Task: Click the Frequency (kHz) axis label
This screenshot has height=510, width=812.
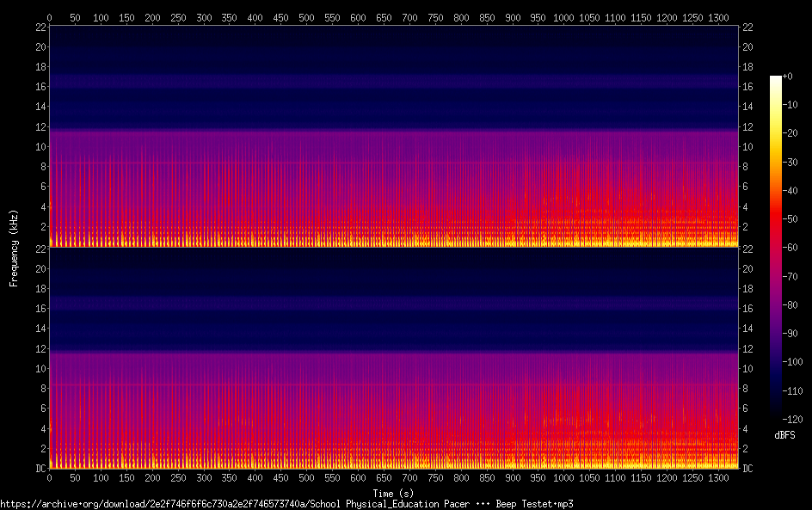Action: click(x=14, y=247)
